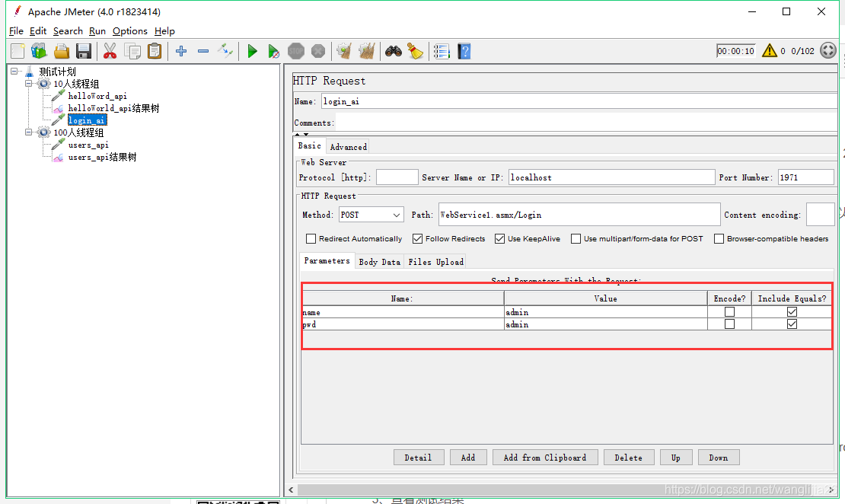Toggle Include Equals for name row
Screen dimensions: 845x504
click(792, 311)
